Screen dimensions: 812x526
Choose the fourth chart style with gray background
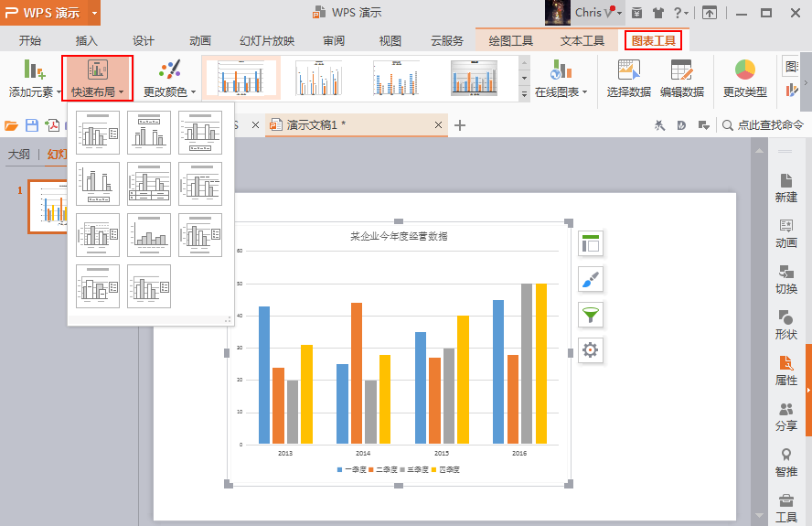coord(474,79)
